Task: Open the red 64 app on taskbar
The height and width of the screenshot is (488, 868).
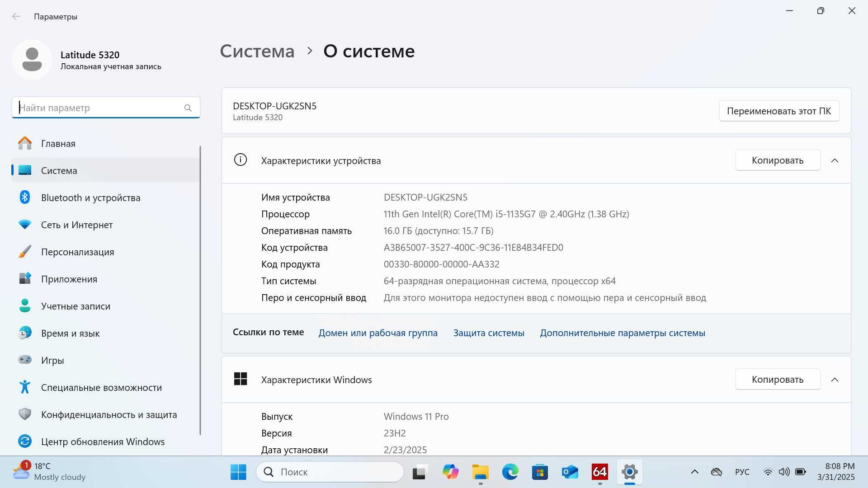Action: [600, 472]
